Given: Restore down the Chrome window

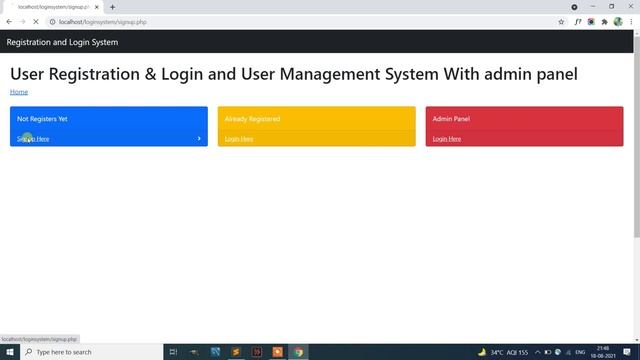Looking at the screenshot, I should coord(611,7).
